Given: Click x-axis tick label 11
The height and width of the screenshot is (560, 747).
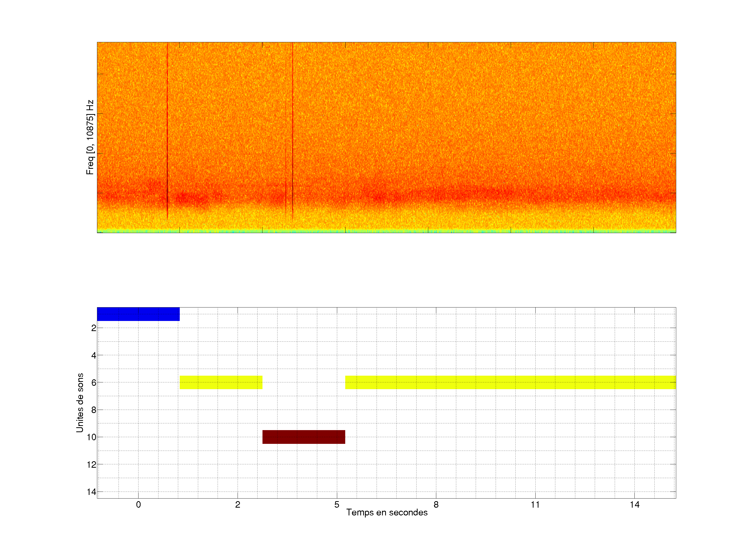Looking at the screenshot, I should click(x=535, y=505).
